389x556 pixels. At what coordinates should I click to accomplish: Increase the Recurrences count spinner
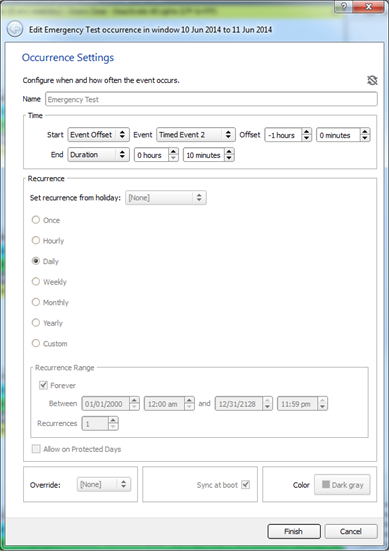point(113,420)
